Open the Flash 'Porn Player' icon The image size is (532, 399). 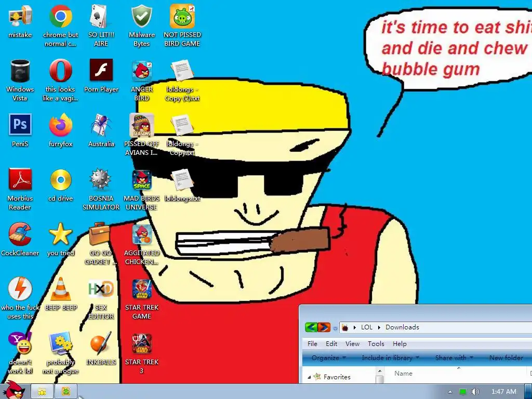pyautogui.click(x=101, y=70)
